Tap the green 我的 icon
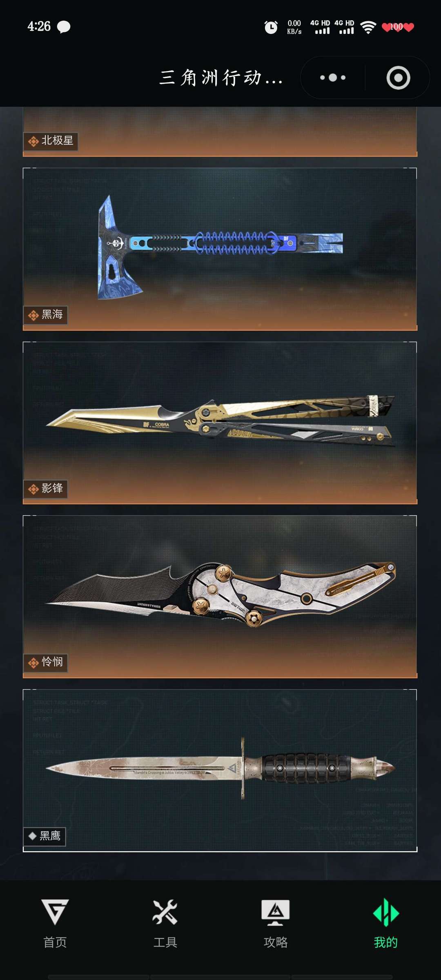This screenshot has width=441, height=980. [x=386, y=912]
